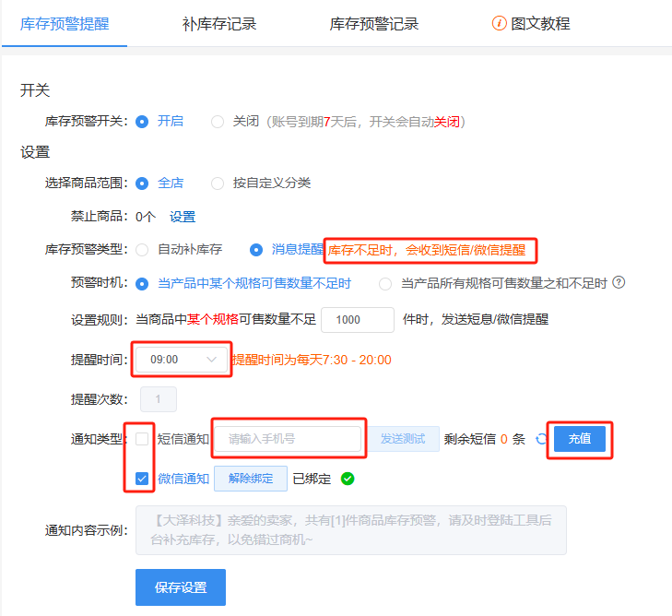672x616 pixels.
Task: Click the 解除绑定 button
Action: (251, 479)
